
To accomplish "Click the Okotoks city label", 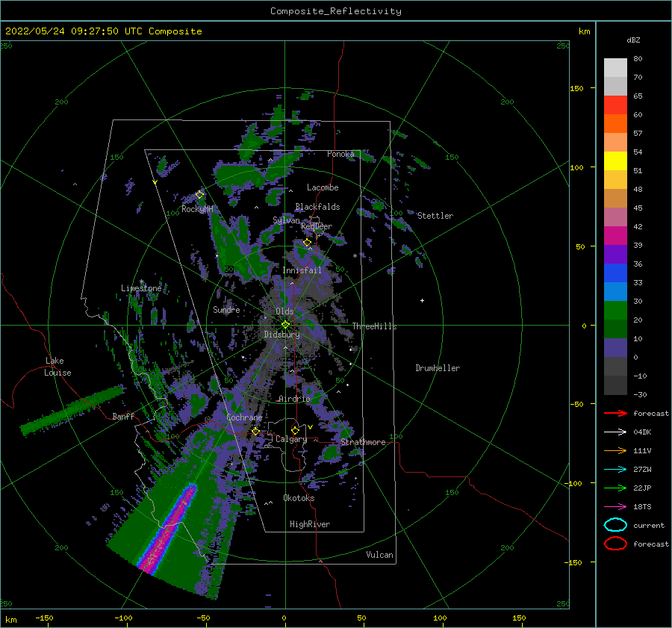I will pos(299,498).
